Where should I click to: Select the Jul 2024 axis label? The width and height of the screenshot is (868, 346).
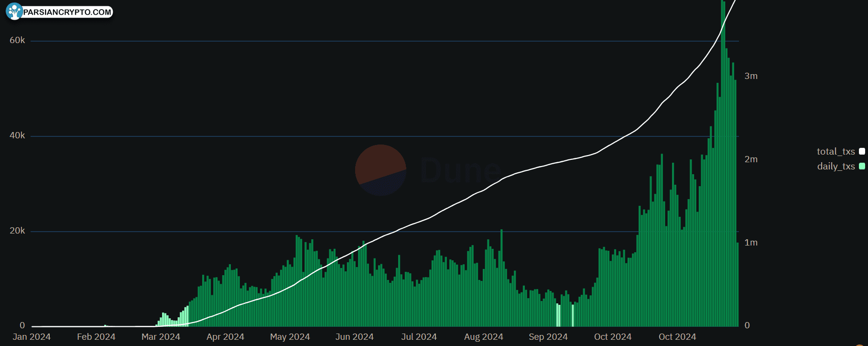pyautogui.click(x=419, y=337)
